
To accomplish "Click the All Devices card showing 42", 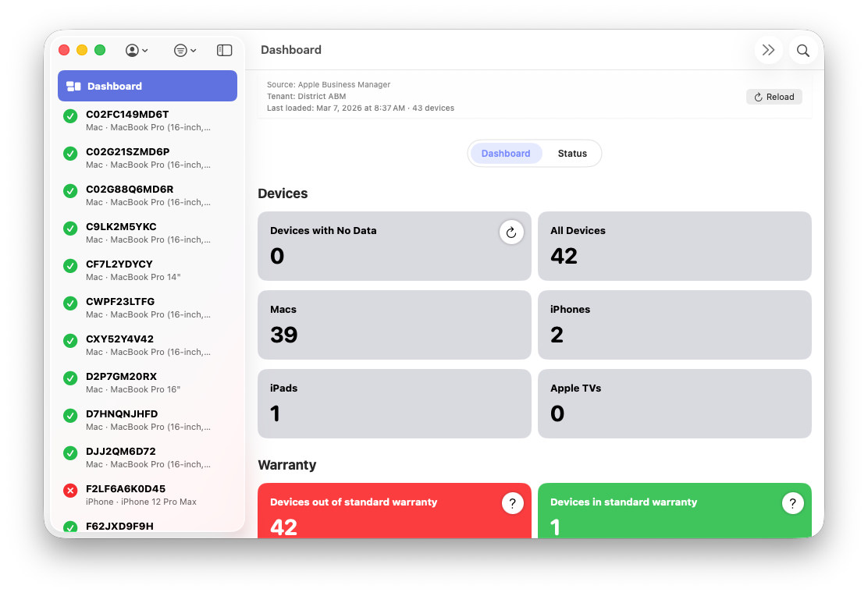I will click(674, 246).
